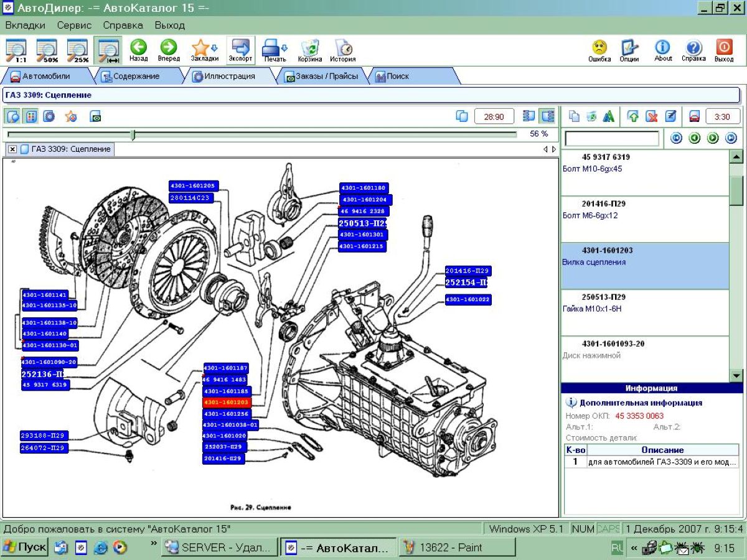Viewport: 747px width, 560px height.
Task: Click label 4301-1601022 on illustration
Action: click(x=468, y=300)
